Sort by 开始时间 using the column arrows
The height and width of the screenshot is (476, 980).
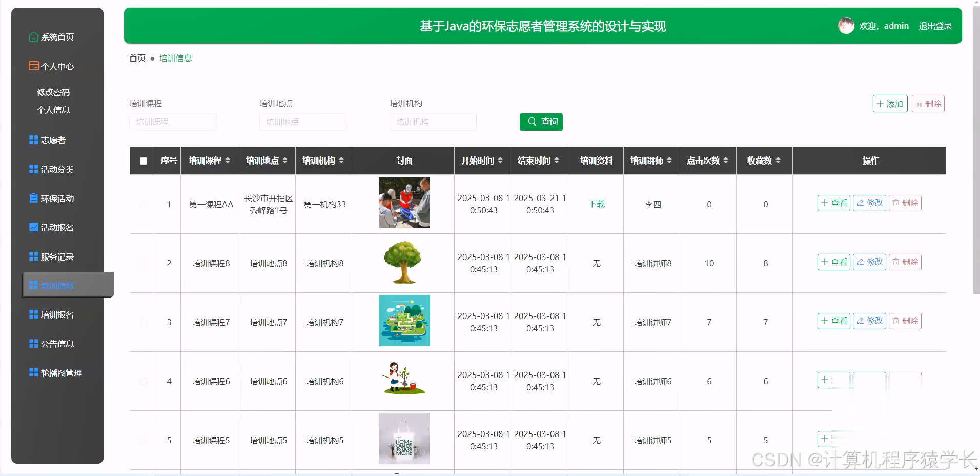click(x=501, y=161)
